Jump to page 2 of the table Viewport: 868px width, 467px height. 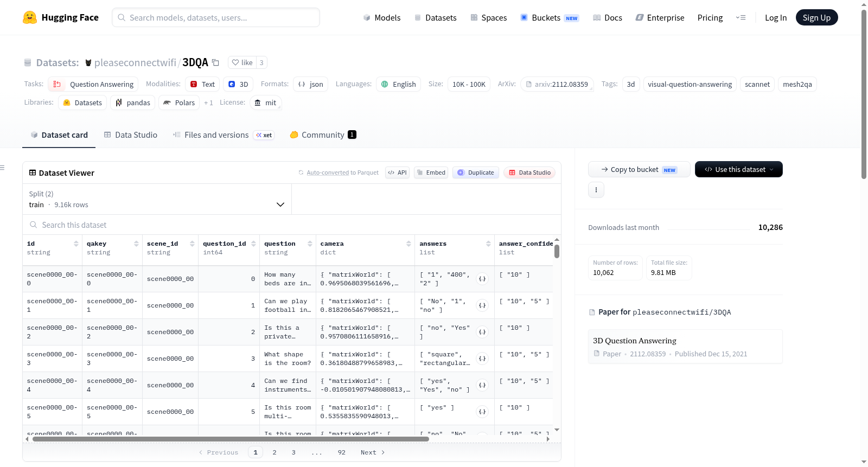(x=275, y=452)
